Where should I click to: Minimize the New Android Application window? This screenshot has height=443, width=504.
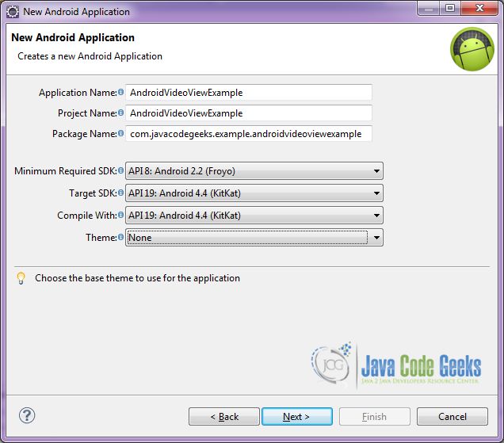point(429,8)
